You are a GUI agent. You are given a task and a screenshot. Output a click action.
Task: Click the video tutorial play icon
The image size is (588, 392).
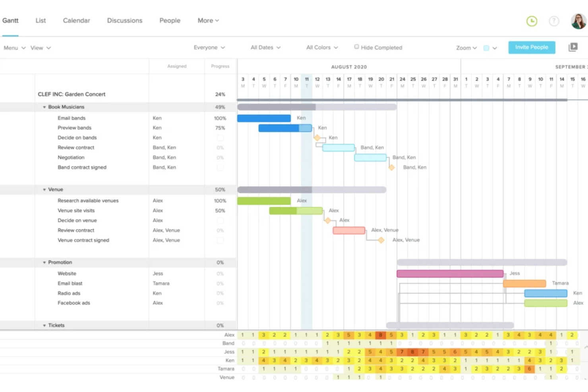click(x=573, y=47)
